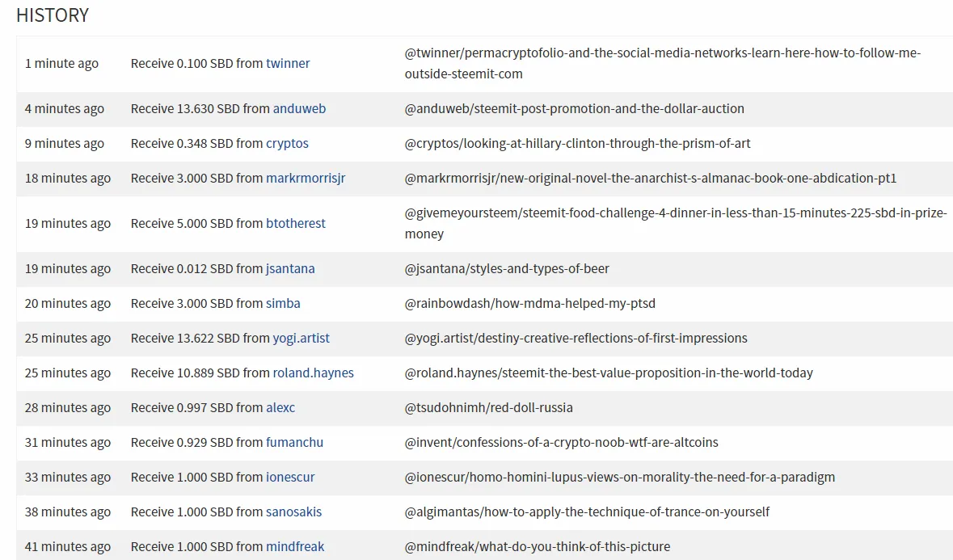The height and width of the screenshot is (560, 953).
Task: Click the mindfreak username link
Action: (x=295, y=546)
